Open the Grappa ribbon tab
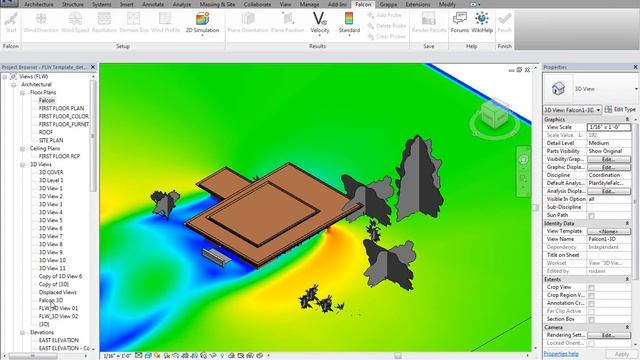This screenshot has width=640, height=360. [x=388, y=4]
